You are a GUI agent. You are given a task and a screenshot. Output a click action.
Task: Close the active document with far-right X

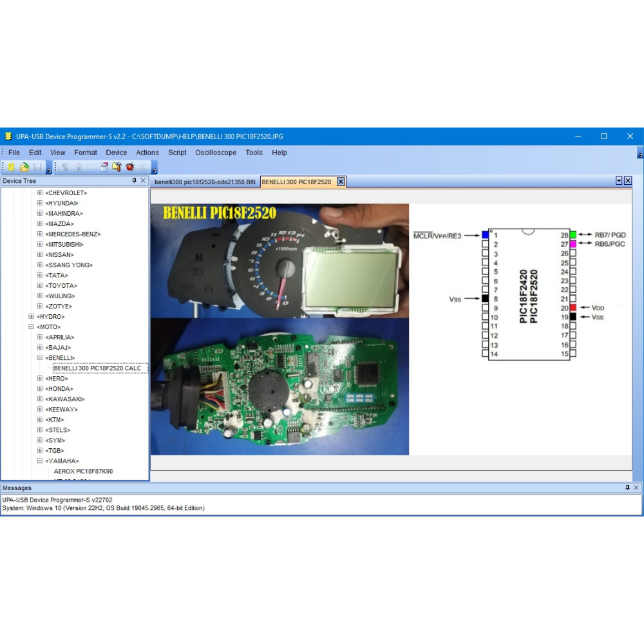pos(628,181)
